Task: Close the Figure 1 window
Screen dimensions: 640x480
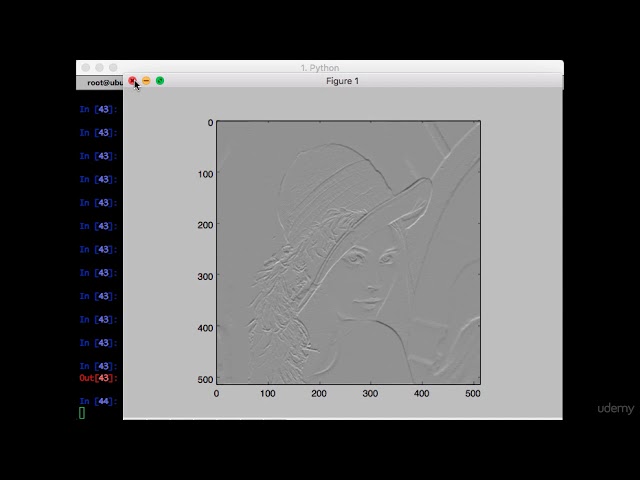Action: click(x=132, y=81)
